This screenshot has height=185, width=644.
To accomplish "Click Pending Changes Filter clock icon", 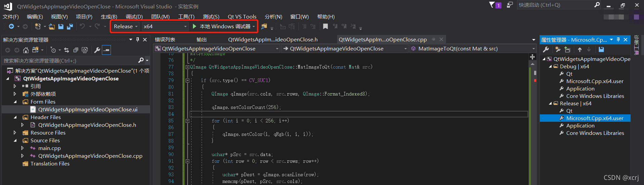I will (53, 50).
